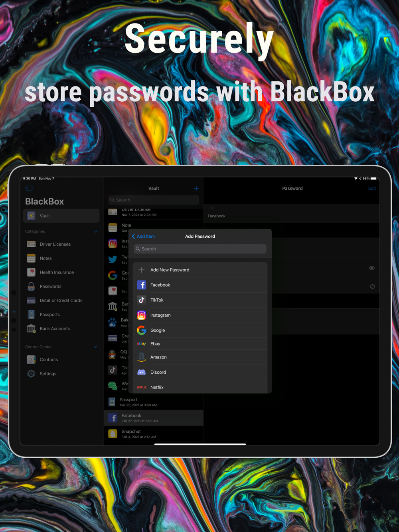The image size is (399, 532).
Task: Click the Wi-Fi icon in status bar
Action: pyautogui.click(x=356, y=179)
